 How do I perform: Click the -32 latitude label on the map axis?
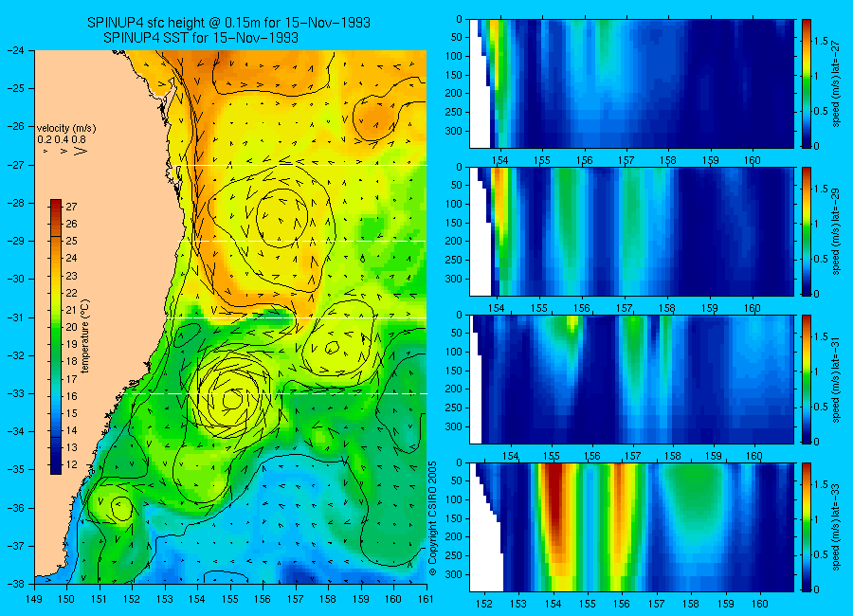(x=16, y=354)
